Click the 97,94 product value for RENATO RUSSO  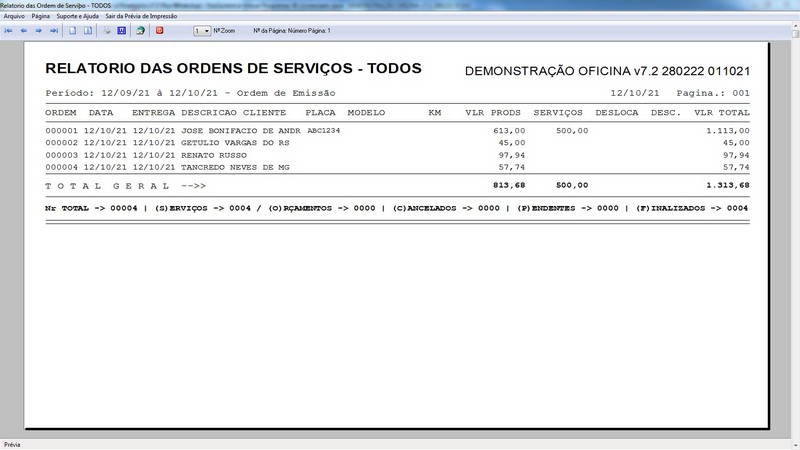tap(512, 155)
